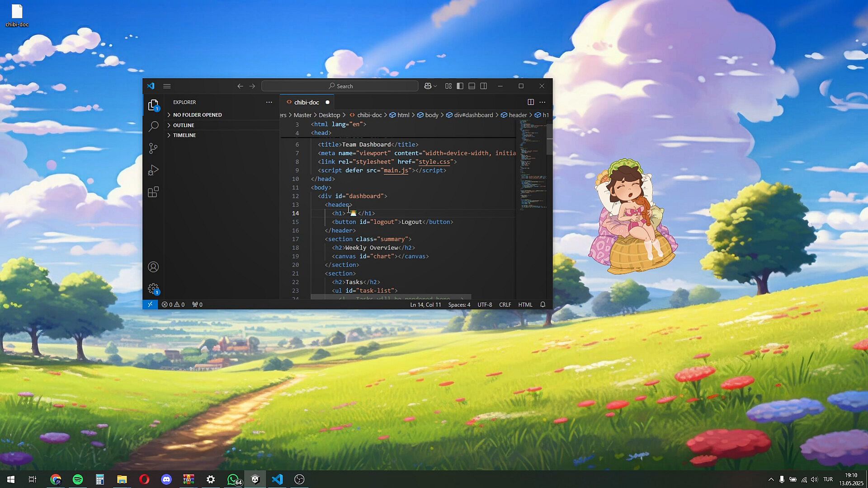Toggle the bottom panel visibility
Screen dimensions: 868x488
point(472,86)
